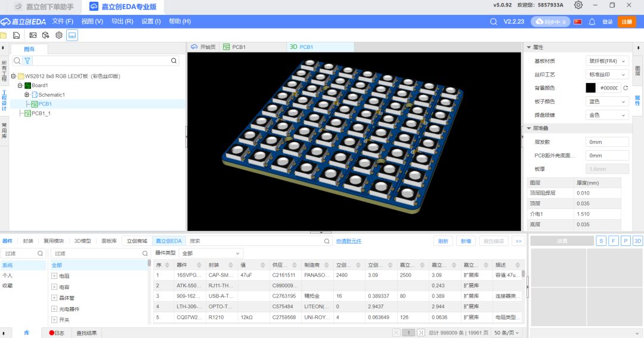Viewport: 644px width, 338px height.
Task: Open the 设置 (I) menu
Action: pos(151,21)
